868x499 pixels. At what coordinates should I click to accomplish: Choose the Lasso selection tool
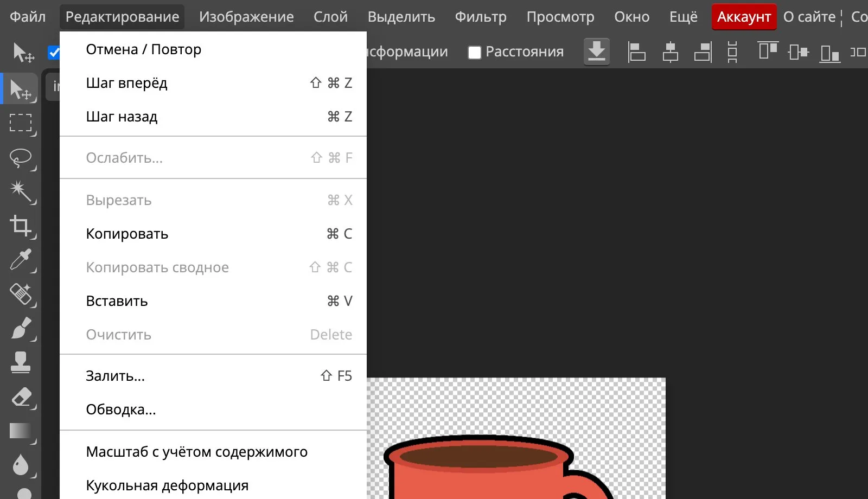pyautogui.click(x=21, y=158)
